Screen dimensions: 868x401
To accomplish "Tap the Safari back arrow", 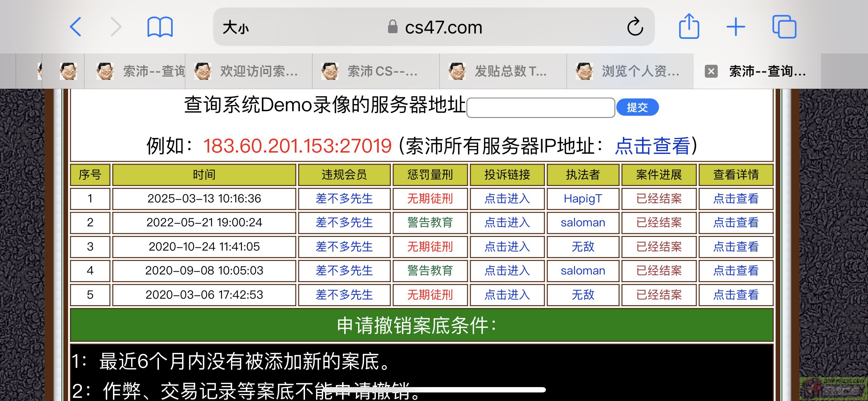I will pyautogui.click(x=76, y=27).
